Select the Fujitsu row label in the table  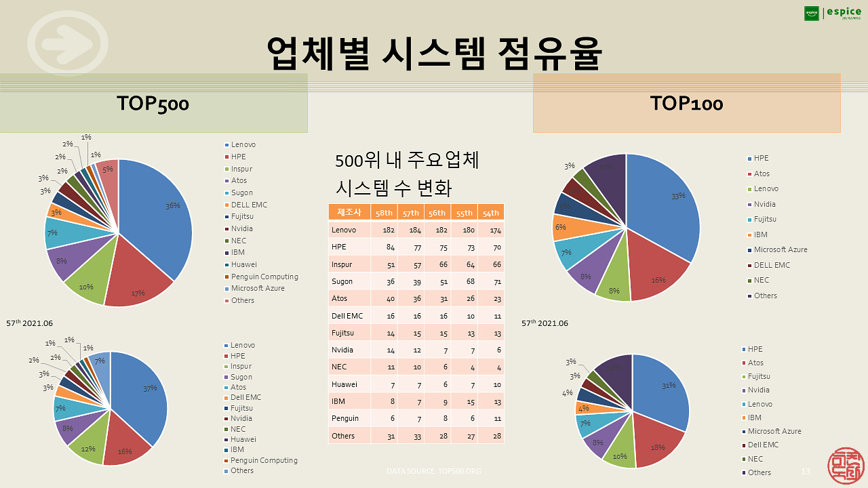point(342,333)
